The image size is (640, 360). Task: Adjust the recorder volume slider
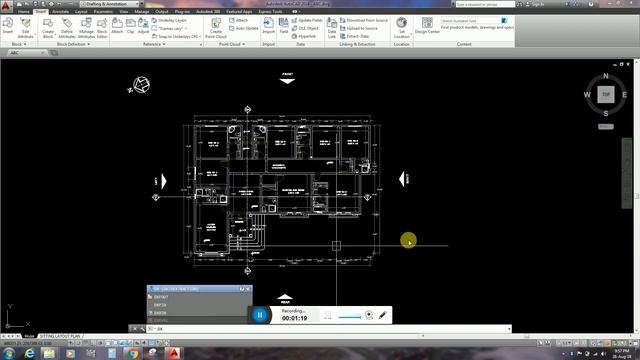(x=349, y=317)
